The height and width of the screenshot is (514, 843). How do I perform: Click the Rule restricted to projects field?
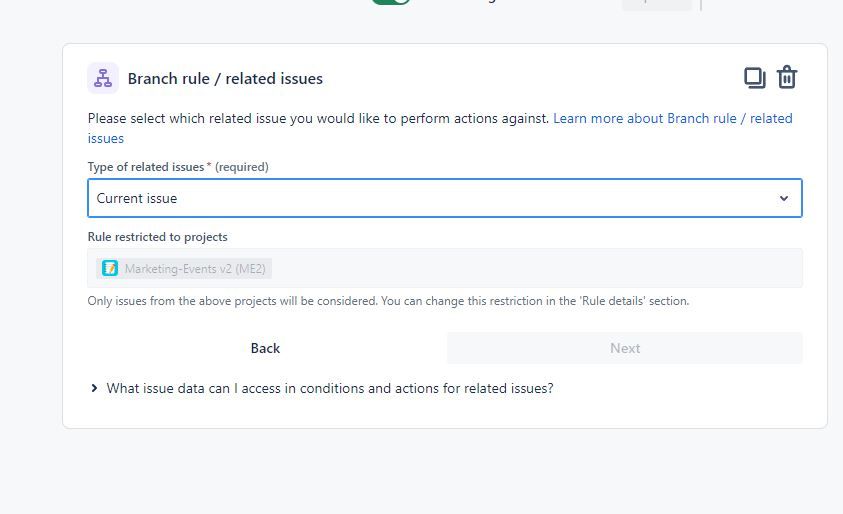(445, 268)
